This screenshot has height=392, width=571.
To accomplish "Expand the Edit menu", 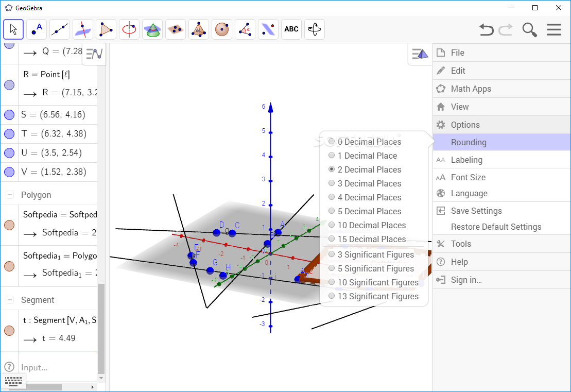I will click(502, 71).
